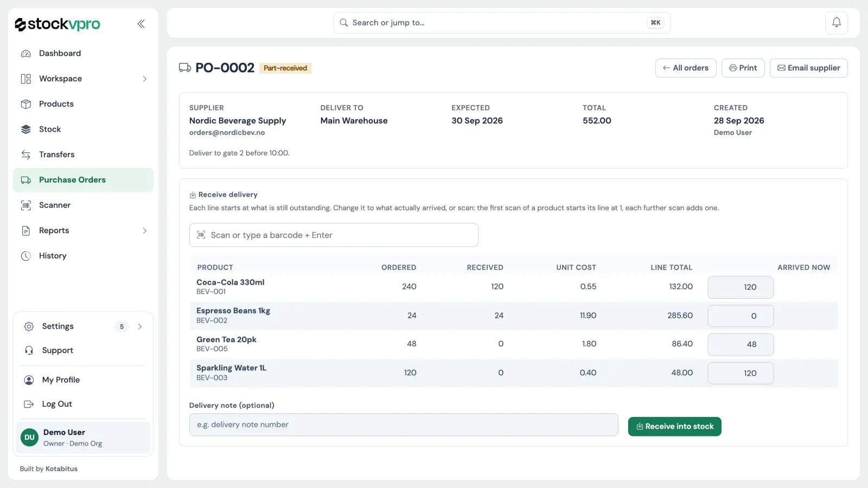Viewport: 868px width, 488px height.
Task: Click the DU user avatar
Action: pos(29,438)
